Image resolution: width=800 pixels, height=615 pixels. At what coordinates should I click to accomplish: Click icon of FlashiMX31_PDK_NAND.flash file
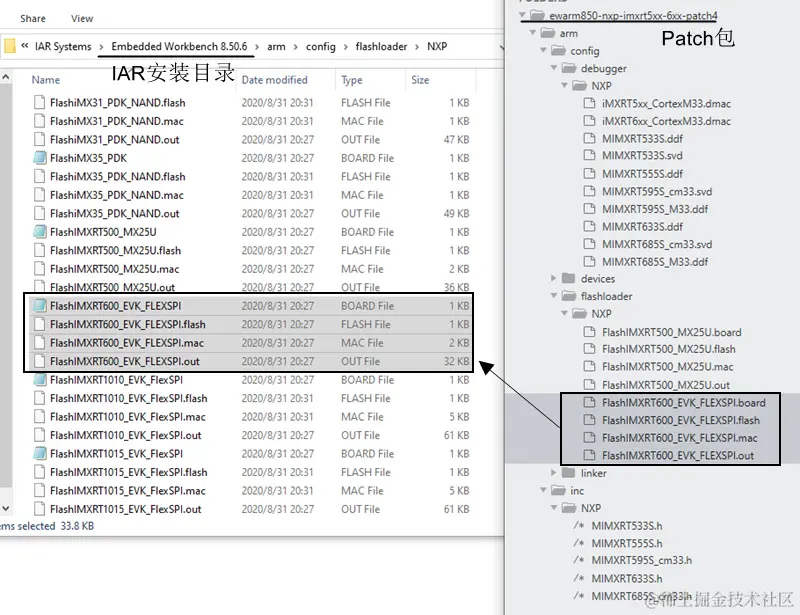coord(39,103)
